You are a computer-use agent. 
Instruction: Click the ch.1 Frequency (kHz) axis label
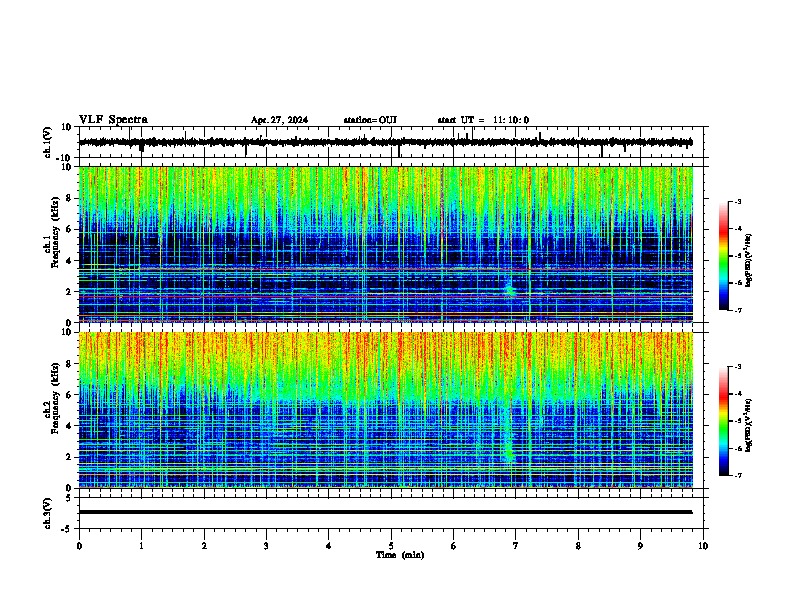(52, 233)
